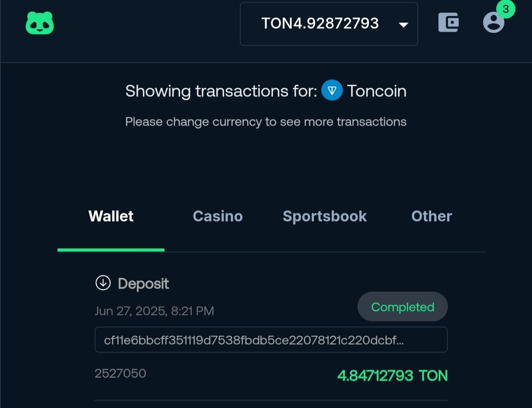Open the Other transactions tab
This screenshot has height=408, width=532.
432,216
